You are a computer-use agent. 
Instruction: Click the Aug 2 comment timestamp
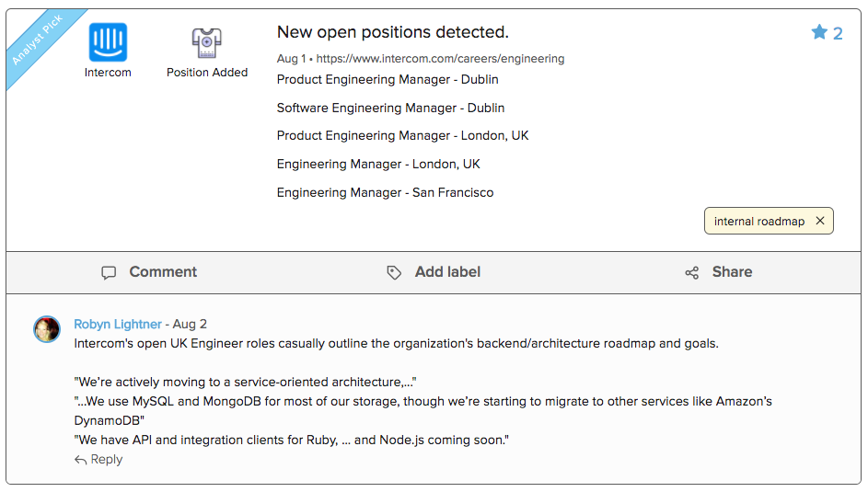coord(190,324)
